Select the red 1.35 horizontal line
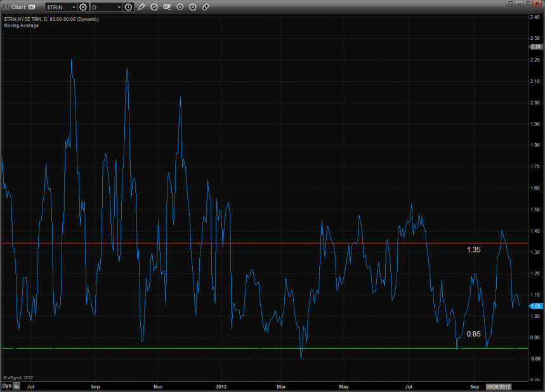Image resolution: width=545 pixels, height=392 pixels. click(x=317, y=243)
